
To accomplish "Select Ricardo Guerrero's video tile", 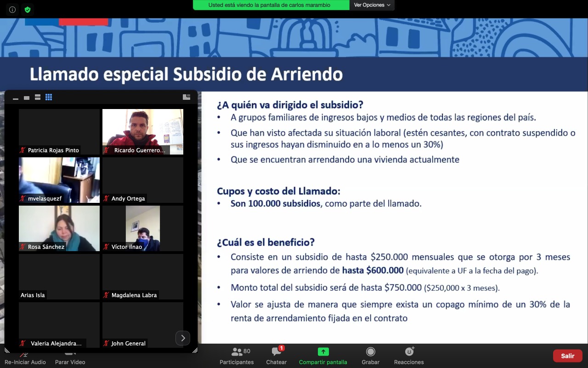I will 143,132.
